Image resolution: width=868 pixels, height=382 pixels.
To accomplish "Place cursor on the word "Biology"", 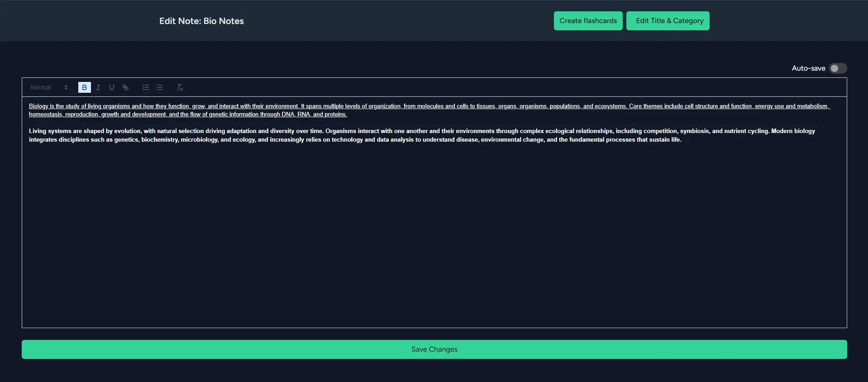I will click(38, 106).
